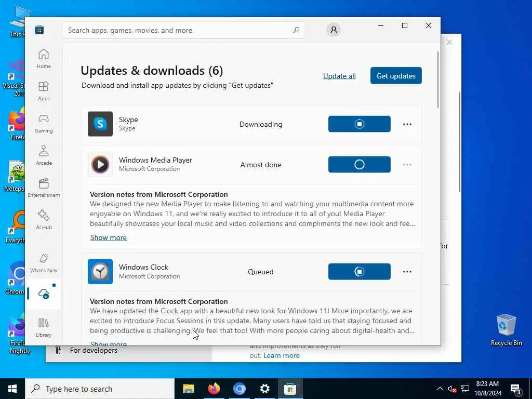Click the Downloading status text
532x399 pixels.
[261, 124]
